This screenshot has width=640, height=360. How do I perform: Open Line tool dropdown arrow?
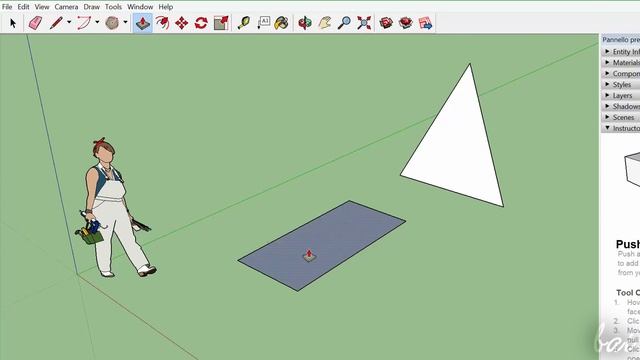click(69, 22)
